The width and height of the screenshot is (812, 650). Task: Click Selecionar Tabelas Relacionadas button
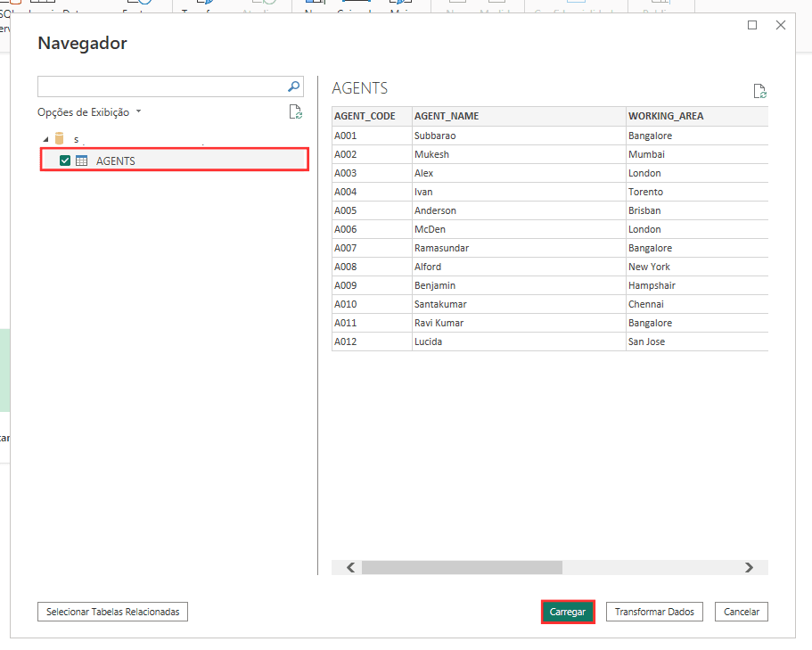pos(112,612)
